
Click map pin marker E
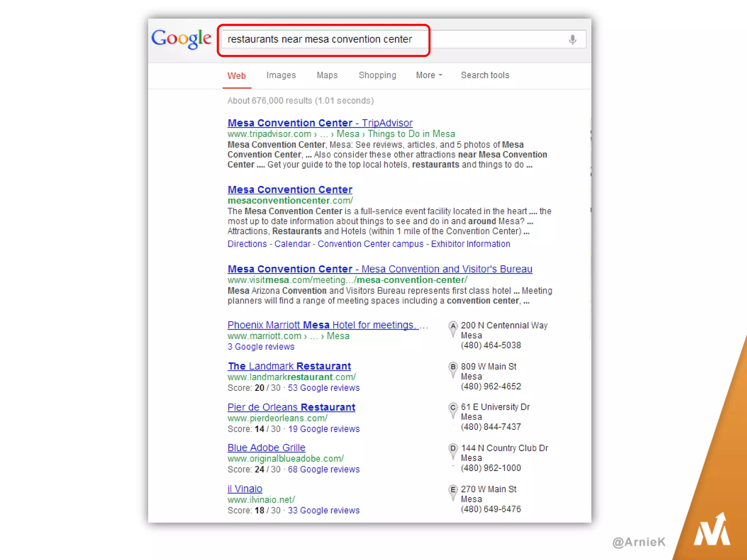[x=453, y=490]
